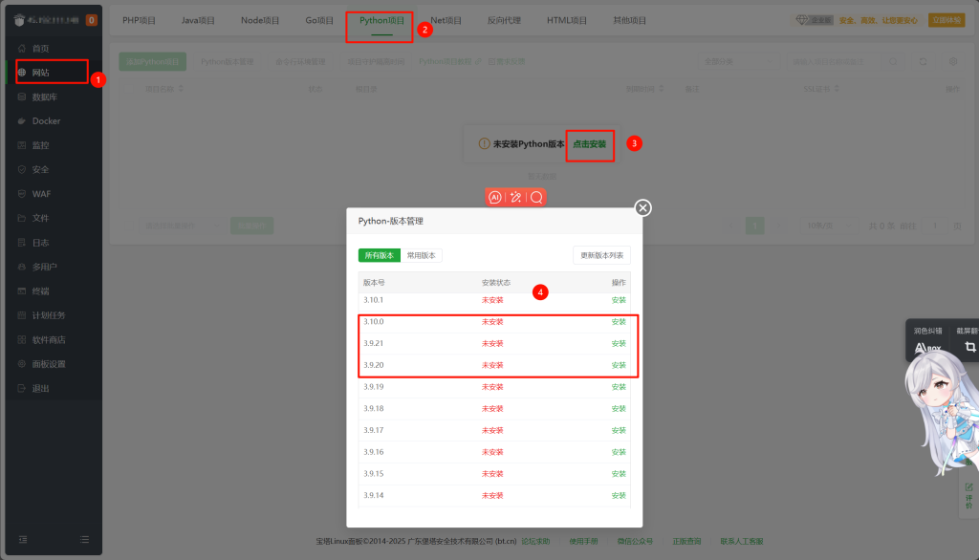
Task: Click the magnifier search icon in the red toolbar
Action: (538, 195)
